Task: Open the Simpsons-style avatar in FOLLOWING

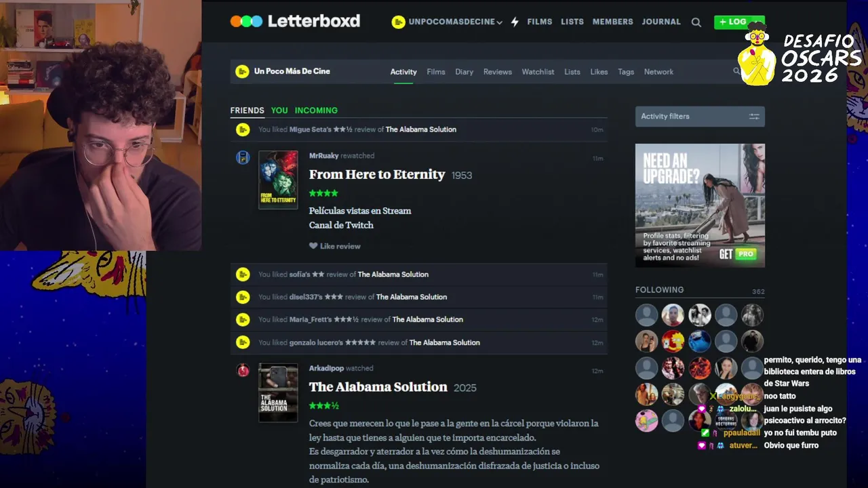Action: (673, 342)
